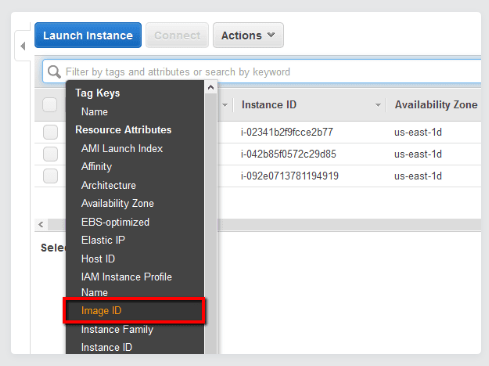This screenshot has width=489, height=366.
Task: Choose Architecture filter attribute
Action: (x=109, y=185)
